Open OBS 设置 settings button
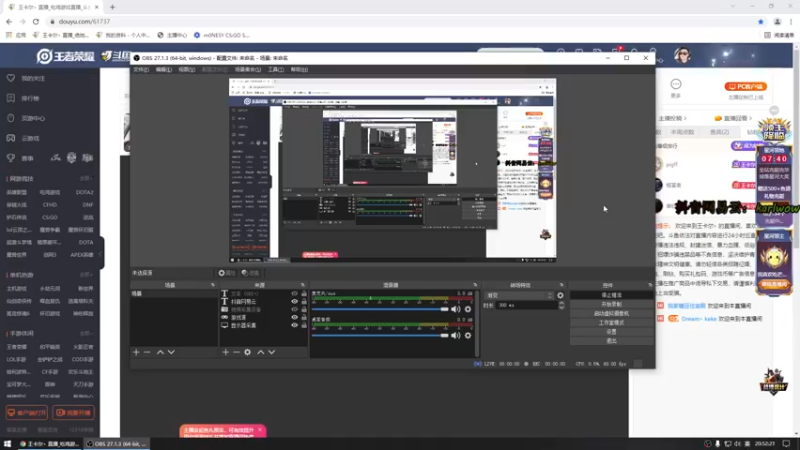 (x=611, y=332)
